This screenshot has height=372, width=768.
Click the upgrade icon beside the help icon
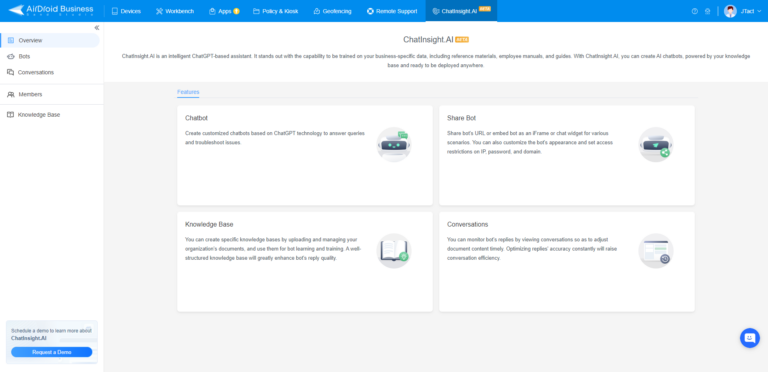[x=707, y=11]
